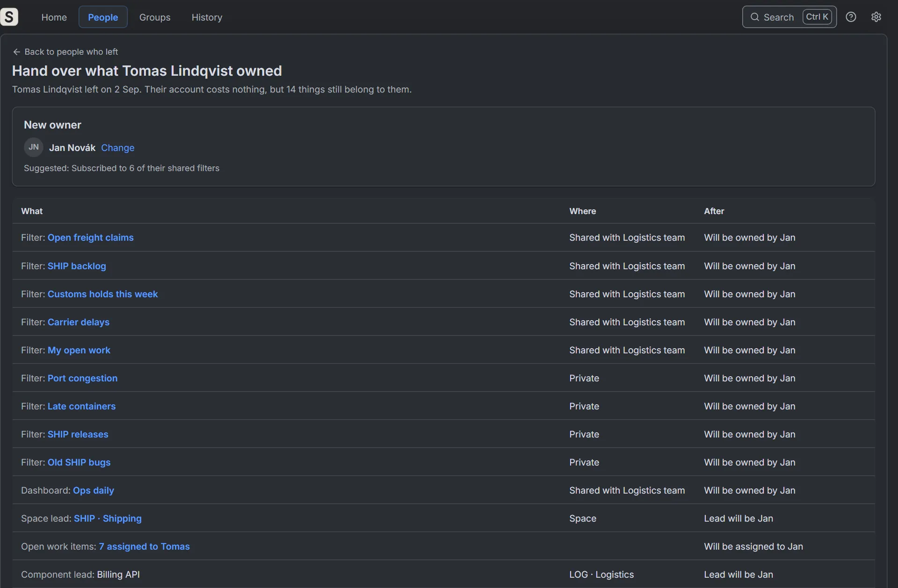Image resolution: width=898 pixels, height=588 pixels.
Task: Open 7 assigned to Tomas link
Action: click(144, 546)
